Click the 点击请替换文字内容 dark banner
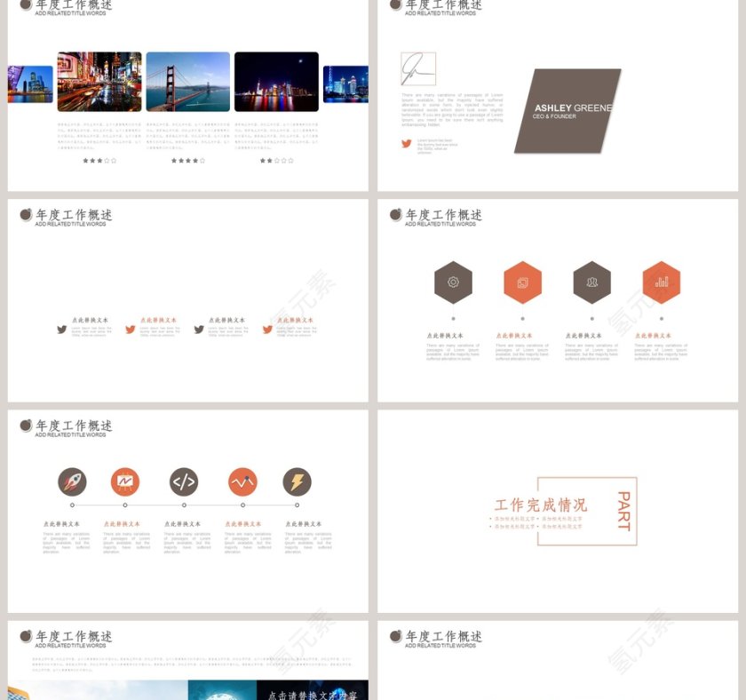The width and height of the screenshot is (746, 700). click(313, 693)
